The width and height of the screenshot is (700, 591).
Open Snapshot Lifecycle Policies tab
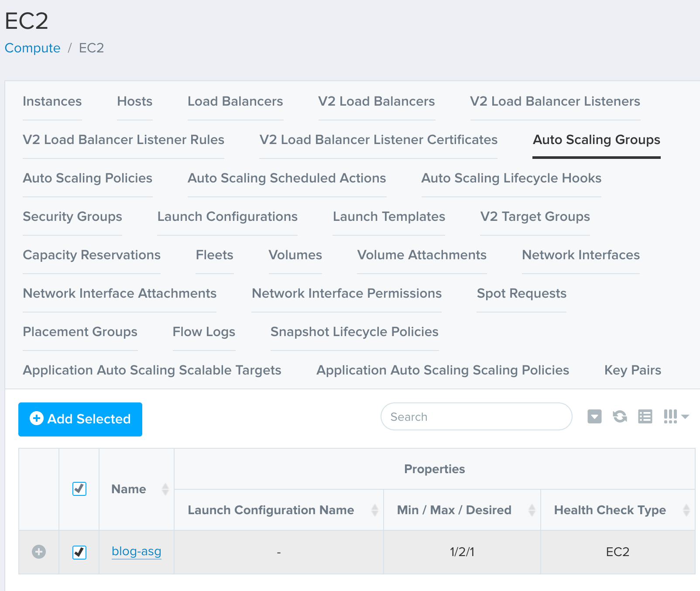tap(354, 332)
